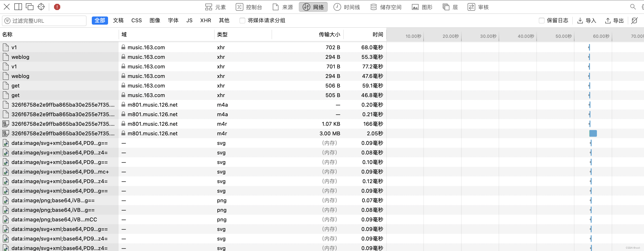
Task: Sort by the 时间 column header
Action: click(x=365, y=34)
